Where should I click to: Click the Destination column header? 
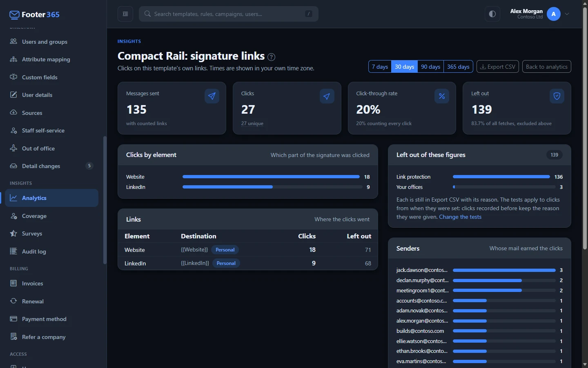point(198,236)
